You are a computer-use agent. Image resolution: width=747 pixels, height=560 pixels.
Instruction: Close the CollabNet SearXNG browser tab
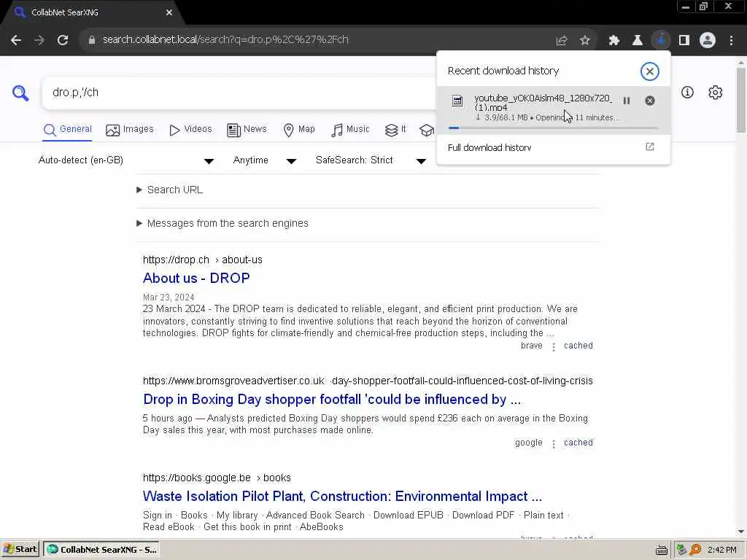point(169,13)
